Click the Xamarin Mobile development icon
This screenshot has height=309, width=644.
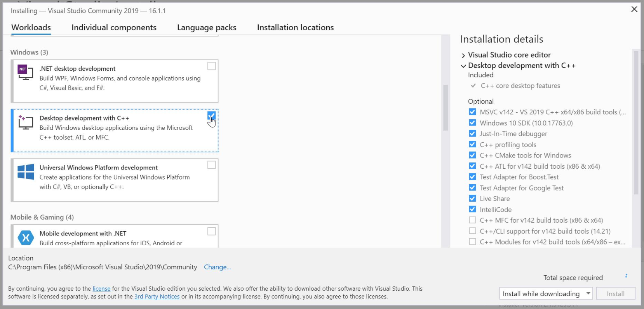click(x=26, y=237)
